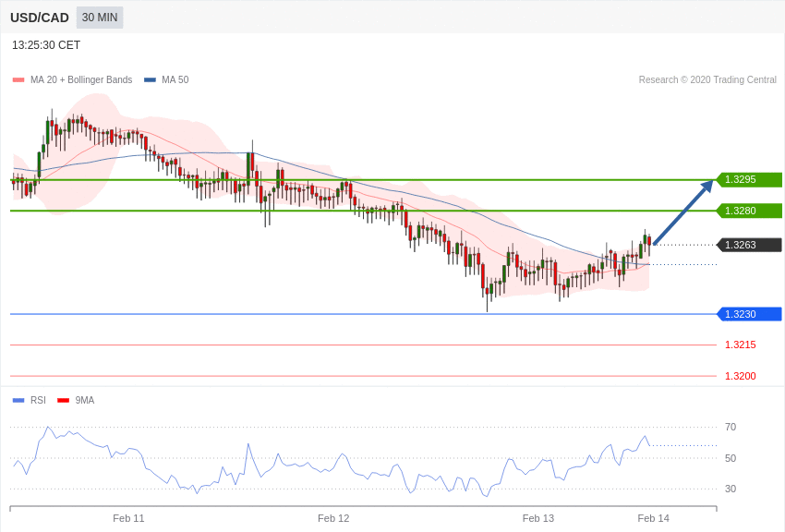785x532 pixels.
Task: Click the Feb 12 date axis label
Action: click(x=333, y=518)
